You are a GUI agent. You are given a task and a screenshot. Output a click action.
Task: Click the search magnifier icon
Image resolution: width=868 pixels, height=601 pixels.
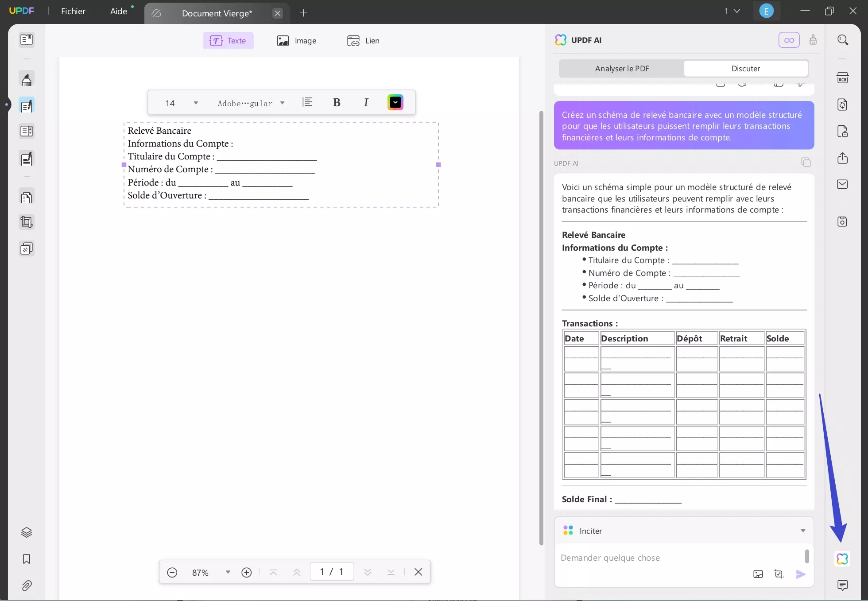843,40
